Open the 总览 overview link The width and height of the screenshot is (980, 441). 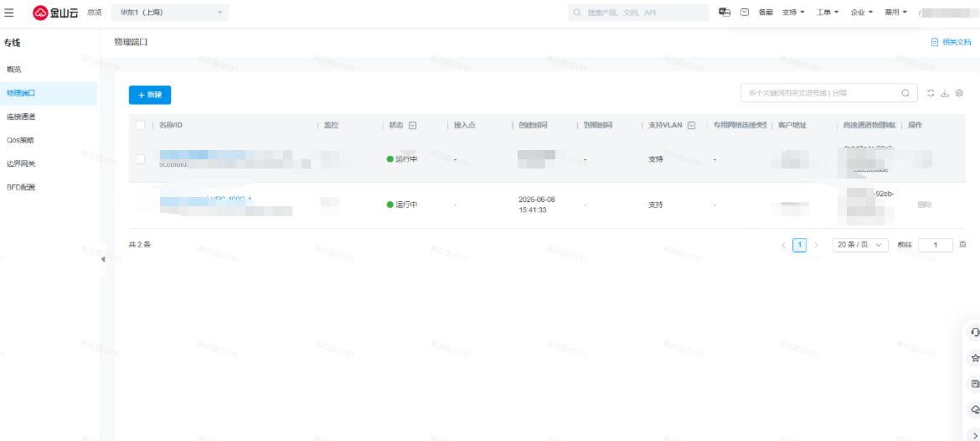95,13
